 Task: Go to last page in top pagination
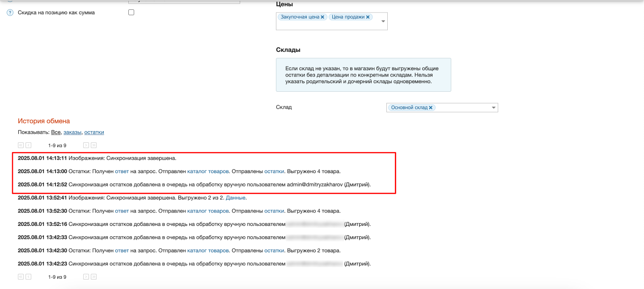93,145
